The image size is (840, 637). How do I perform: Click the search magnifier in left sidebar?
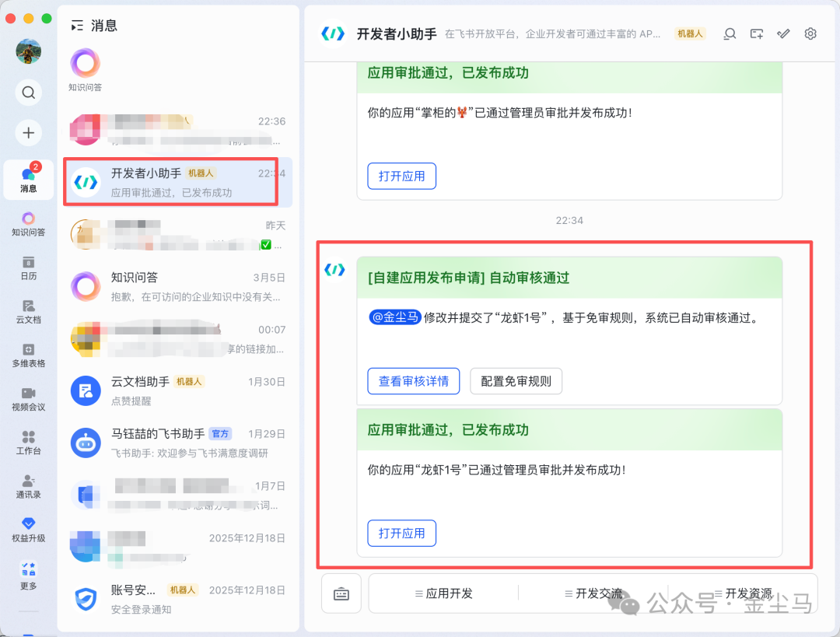(28, 93)
